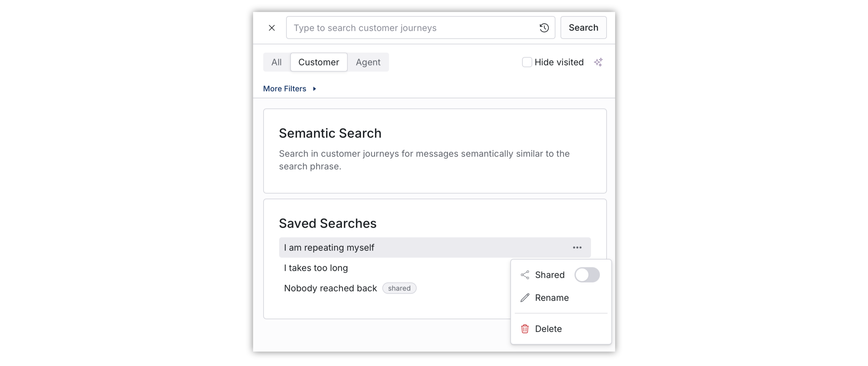The image size is (868, 366).
Task: Switch to the Agent tab
Action: (x=368, y=62)
